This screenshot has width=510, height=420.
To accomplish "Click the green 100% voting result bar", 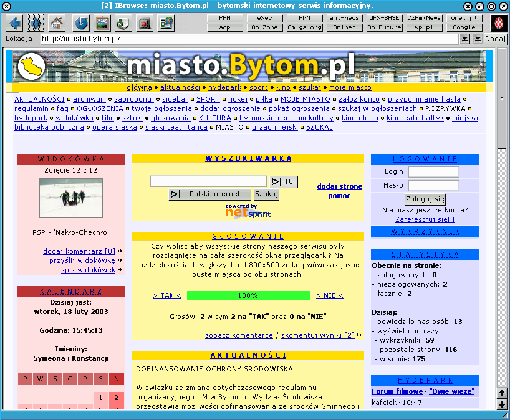I will tap(249, 295).
